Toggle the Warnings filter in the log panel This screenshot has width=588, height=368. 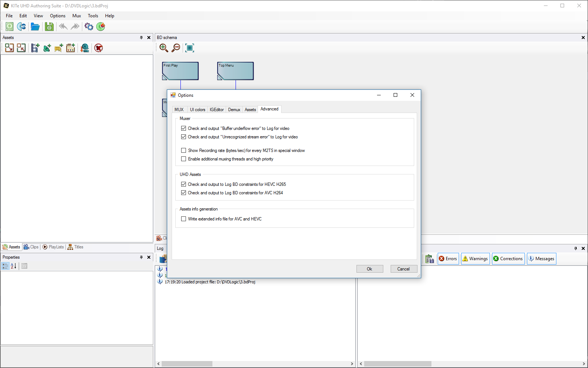coord(475,259)
